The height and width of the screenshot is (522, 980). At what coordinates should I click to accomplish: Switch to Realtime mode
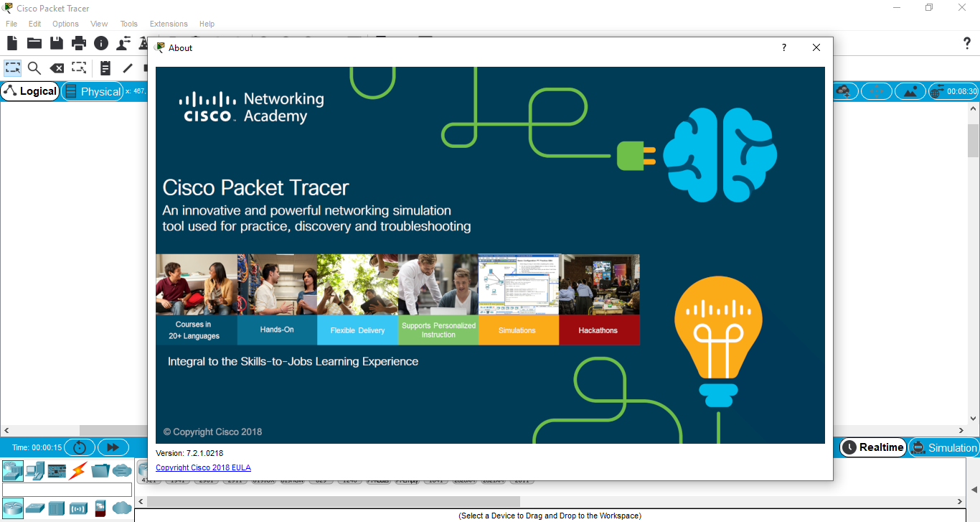(872, 447)
